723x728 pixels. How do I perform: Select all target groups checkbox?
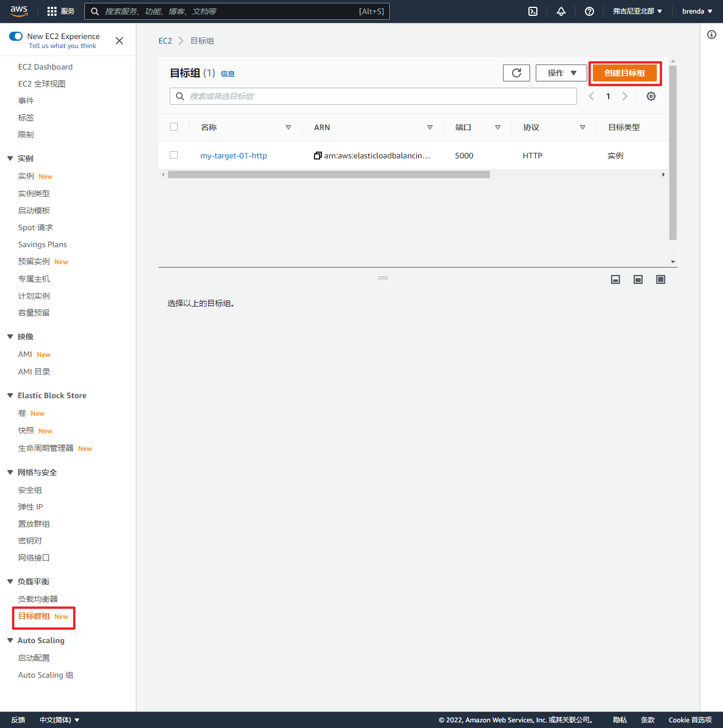174,127
